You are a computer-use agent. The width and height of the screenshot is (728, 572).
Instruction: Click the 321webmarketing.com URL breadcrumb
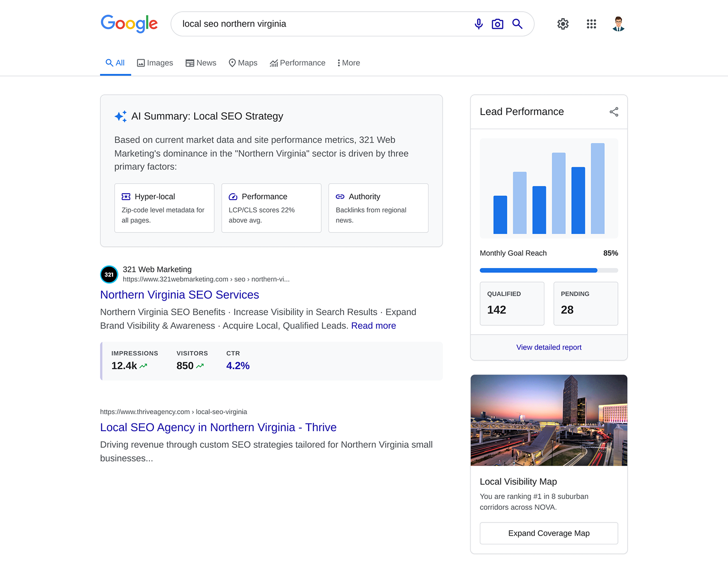click(206, 279)
